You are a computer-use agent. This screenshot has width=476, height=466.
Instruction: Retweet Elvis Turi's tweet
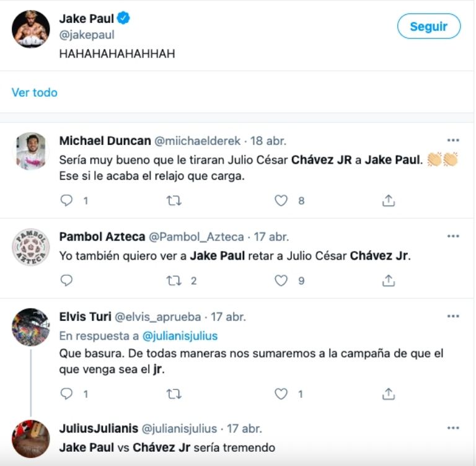tap(174, 393)
